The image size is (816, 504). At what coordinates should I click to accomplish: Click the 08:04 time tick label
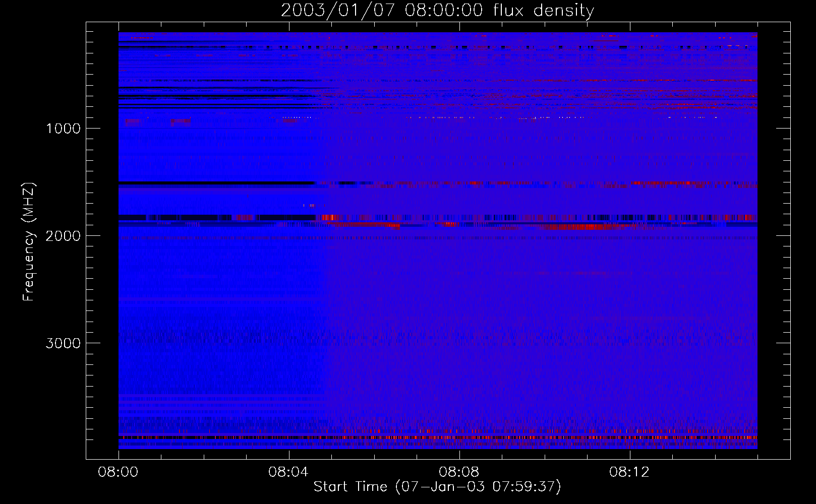pos(288,472)
